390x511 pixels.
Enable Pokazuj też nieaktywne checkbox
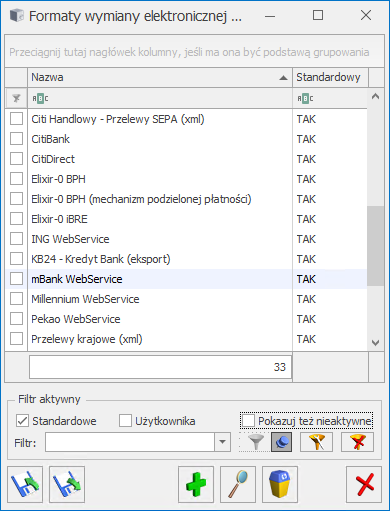coord(248,421)
